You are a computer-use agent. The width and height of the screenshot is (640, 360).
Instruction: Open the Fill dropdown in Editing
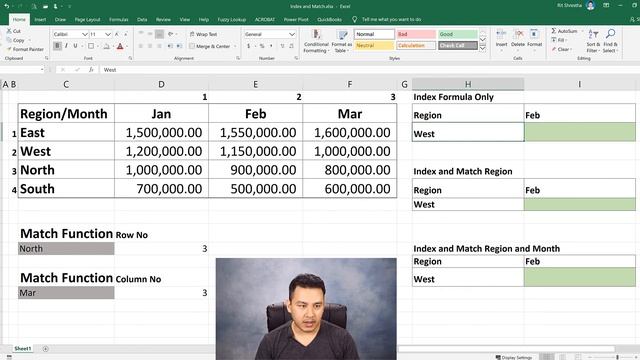(560, 40)
